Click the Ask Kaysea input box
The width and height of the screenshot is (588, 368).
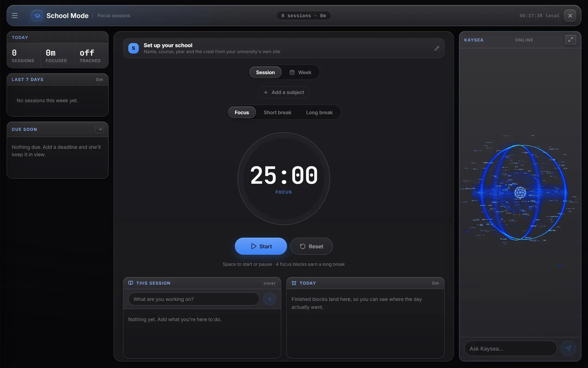(511, 348)
